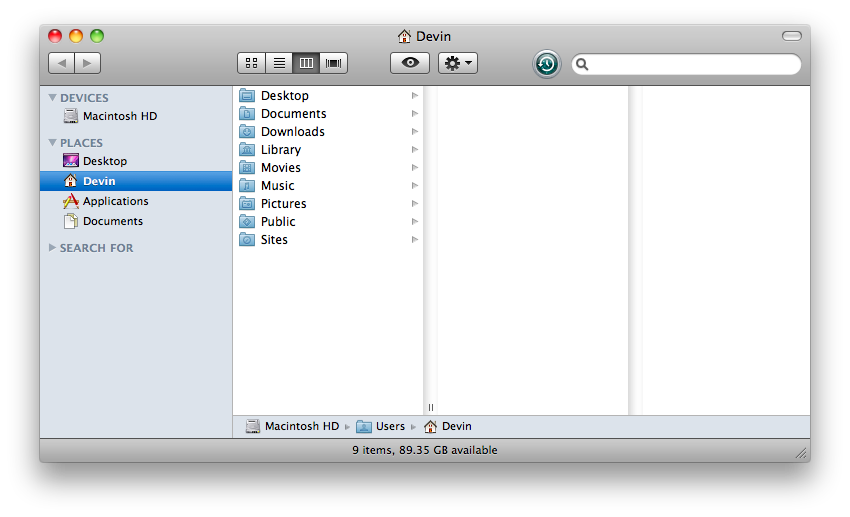This screenshot has width=850, height=517.
Task: Close the Devin Finder window
Action: [55, 36]
